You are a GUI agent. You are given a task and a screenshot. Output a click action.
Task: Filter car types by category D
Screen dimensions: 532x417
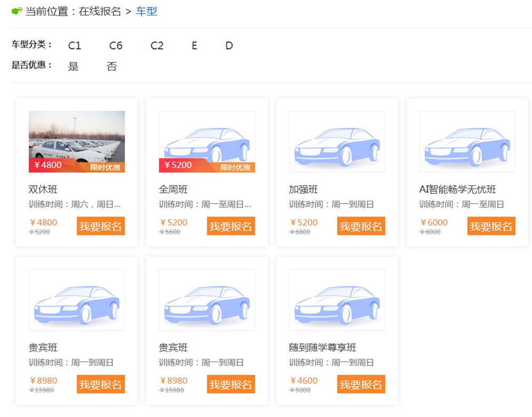point(229,45)
